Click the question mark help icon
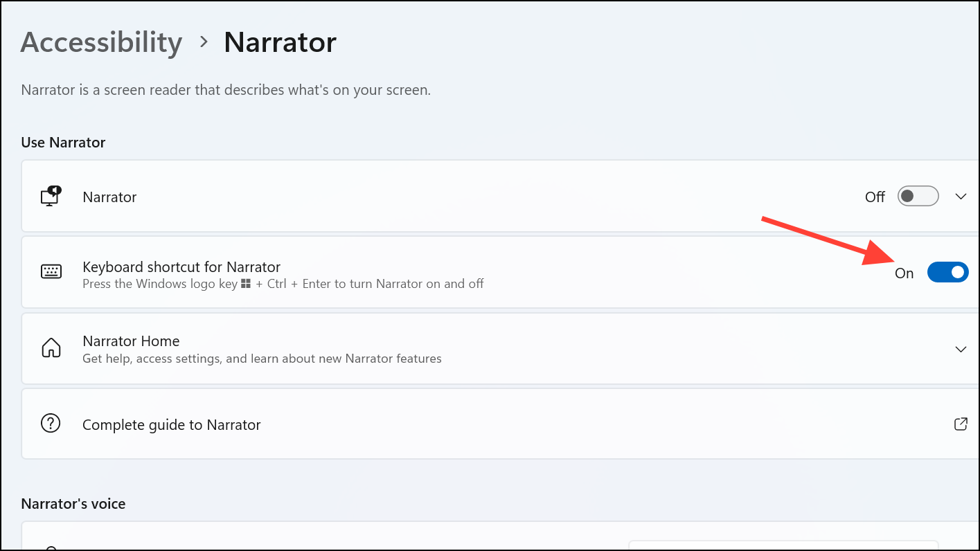This screenshot has height=551, width=980. (x=51, y=424)
